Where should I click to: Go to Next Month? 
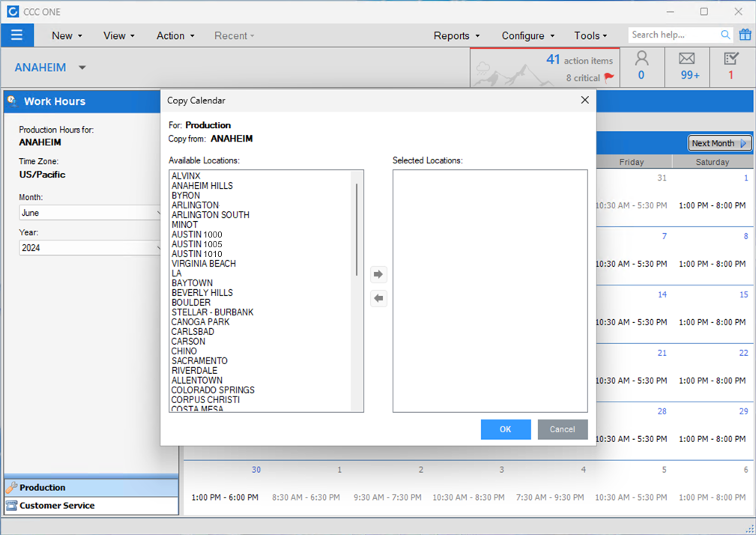[x=719, y=143]
